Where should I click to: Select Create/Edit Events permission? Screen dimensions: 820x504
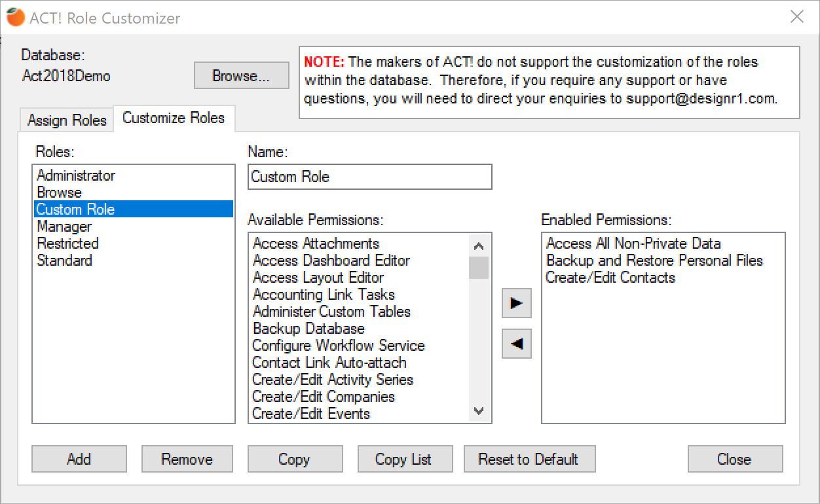click(360, 414)
